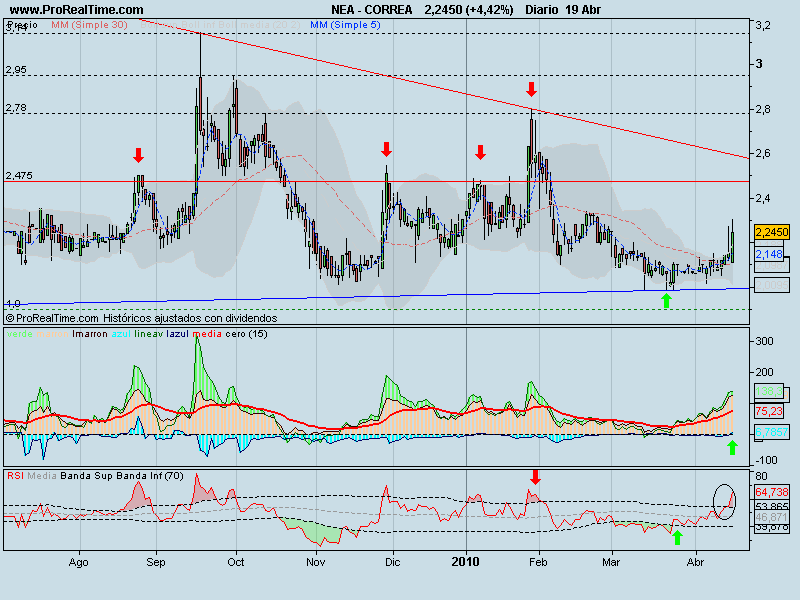Viewport: 800px width, 600px height.
Task: Click the ProRealTime.com Históricos ajustados copyright text
Action: pos(141,318)
